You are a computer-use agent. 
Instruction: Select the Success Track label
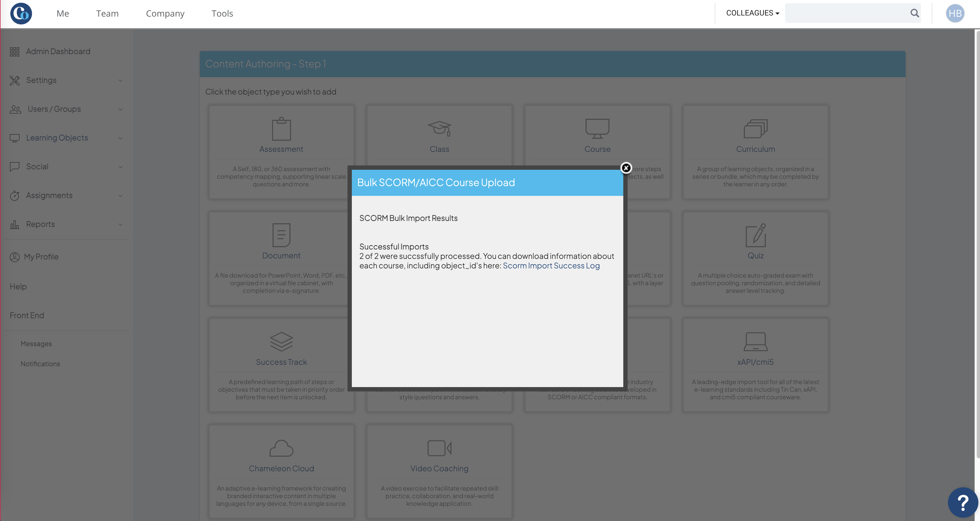click(x=281, y=362)
